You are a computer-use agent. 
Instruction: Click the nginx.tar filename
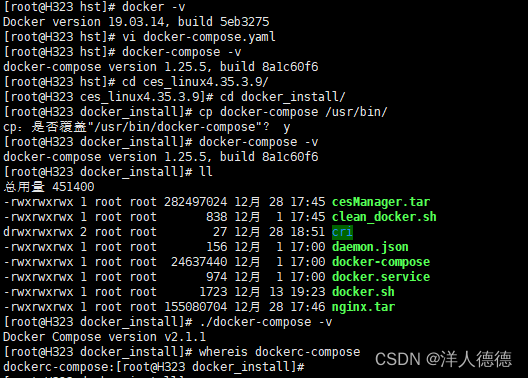point(363,307)
